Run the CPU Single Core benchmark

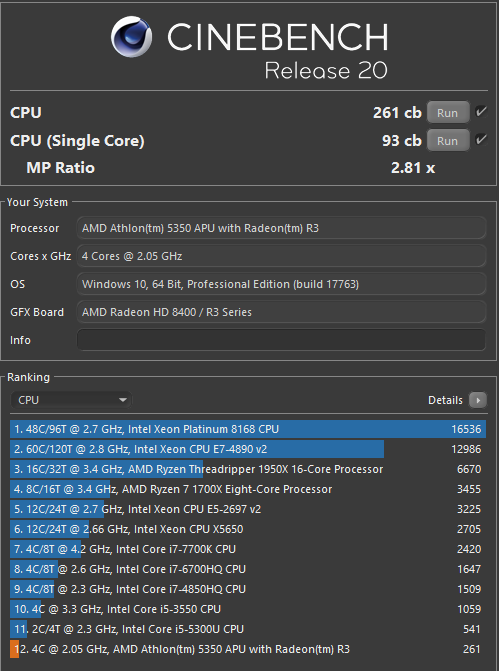tap(448, 141)
